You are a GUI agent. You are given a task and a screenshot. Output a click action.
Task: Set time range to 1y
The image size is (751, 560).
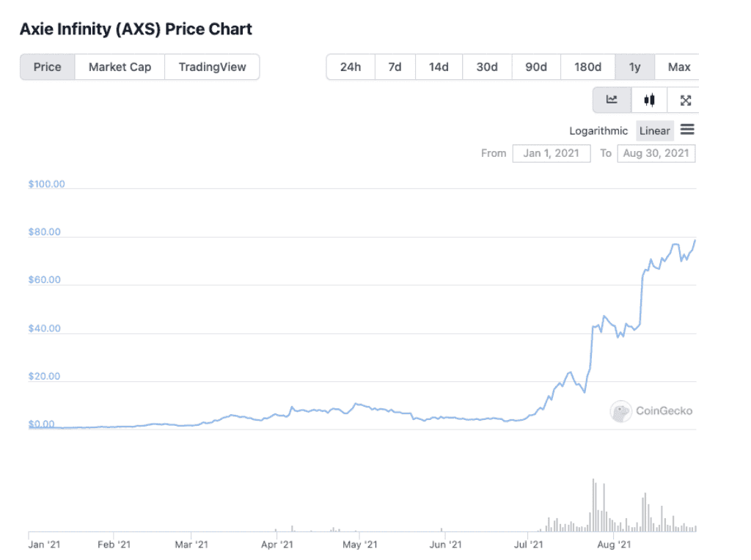tap(634, 67)
